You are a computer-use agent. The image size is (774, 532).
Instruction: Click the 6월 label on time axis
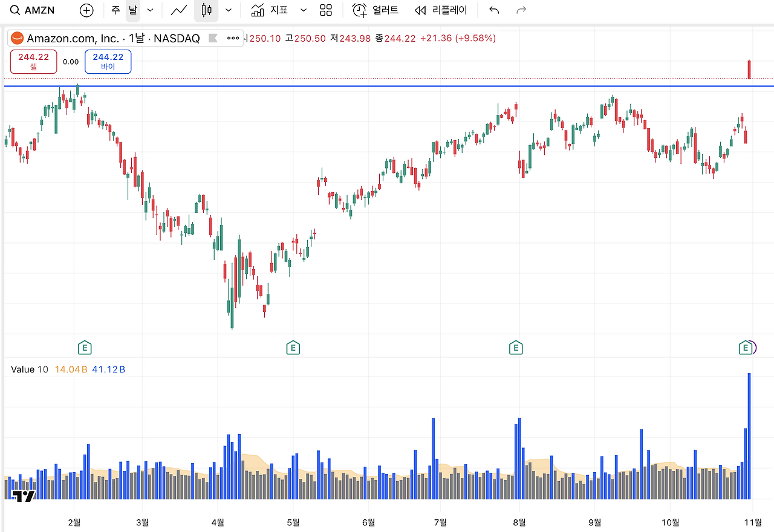click(x=368, y=522)
